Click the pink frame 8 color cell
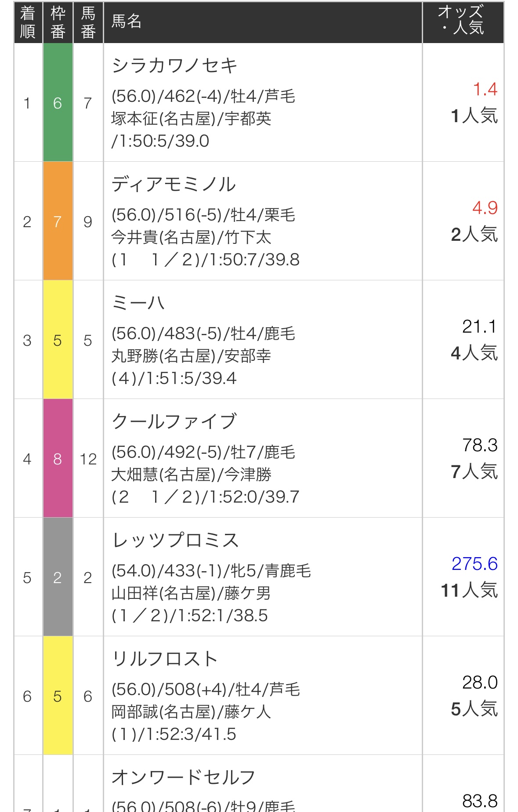This screenshot has width=518, height=812. pyautogui.click(x=58, y=458)
